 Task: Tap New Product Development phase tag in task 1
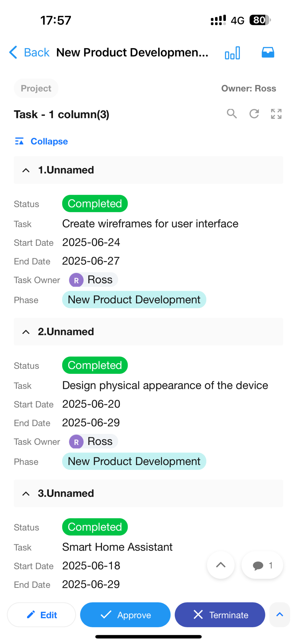tap(134, 300)
